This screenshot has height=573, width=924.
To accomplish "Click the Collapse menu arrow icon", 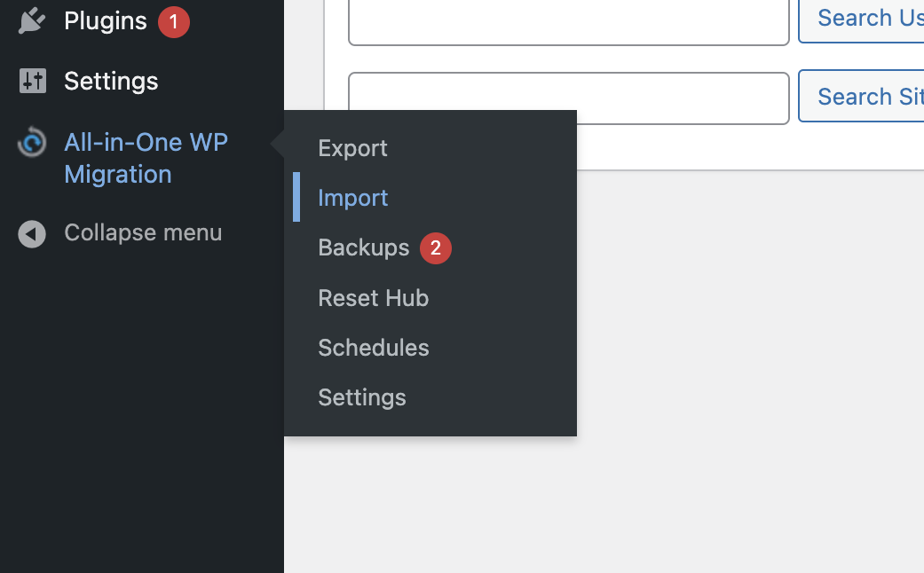I will tap(32, 234).
